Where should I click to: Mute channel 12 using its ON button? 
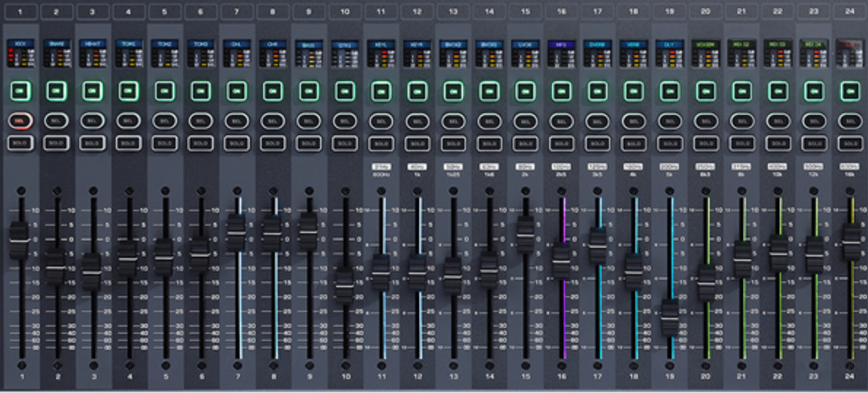[417, 91]
